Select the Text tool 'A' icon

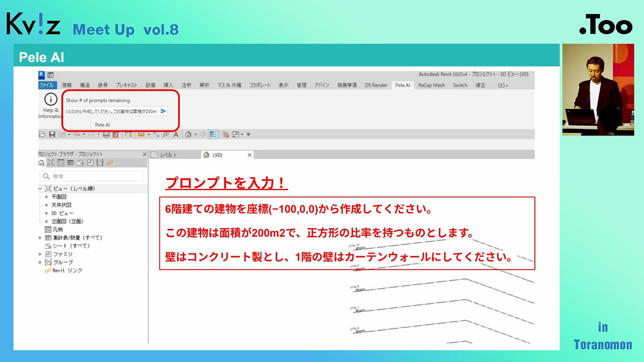click(x=176, y=134)
